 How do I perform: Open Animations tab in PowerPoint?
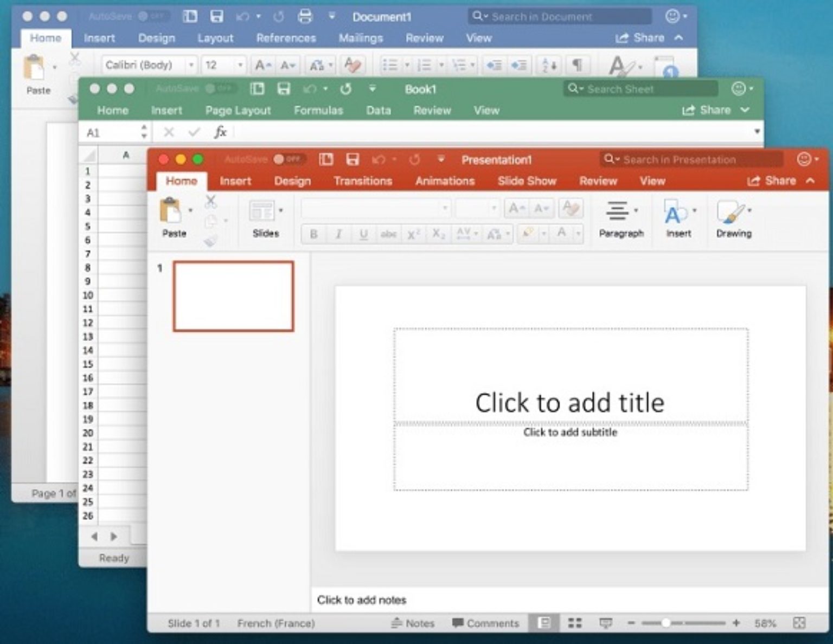tap(445, 181)
